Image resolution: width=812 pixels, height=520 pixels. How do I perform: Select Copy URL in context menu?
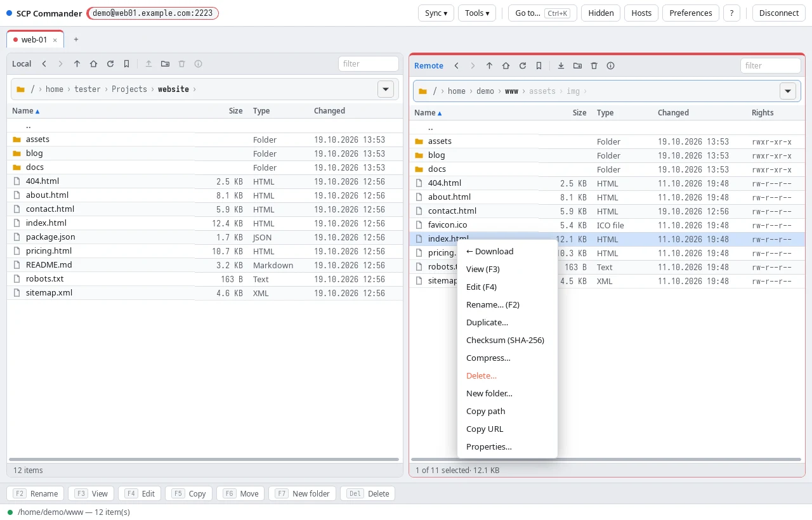tap(507, 429)
